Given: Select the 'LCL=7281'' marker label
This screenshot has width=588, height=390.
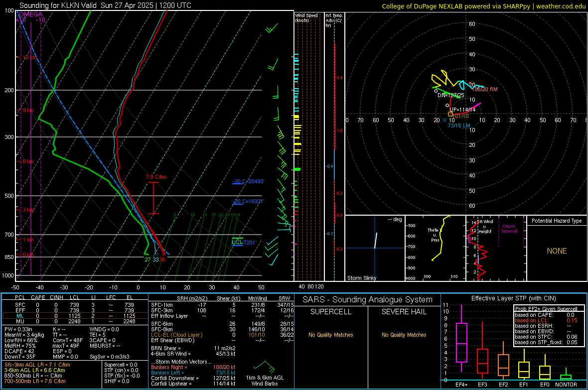Looking at the screenshot, I should pos(244,243).
